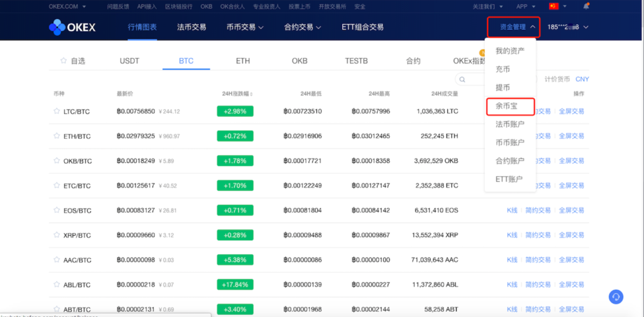Viewport: 644px width, 317px height.
Task: Star the AAC/BTC pair as favorite
Action: (x=57, y=259)
